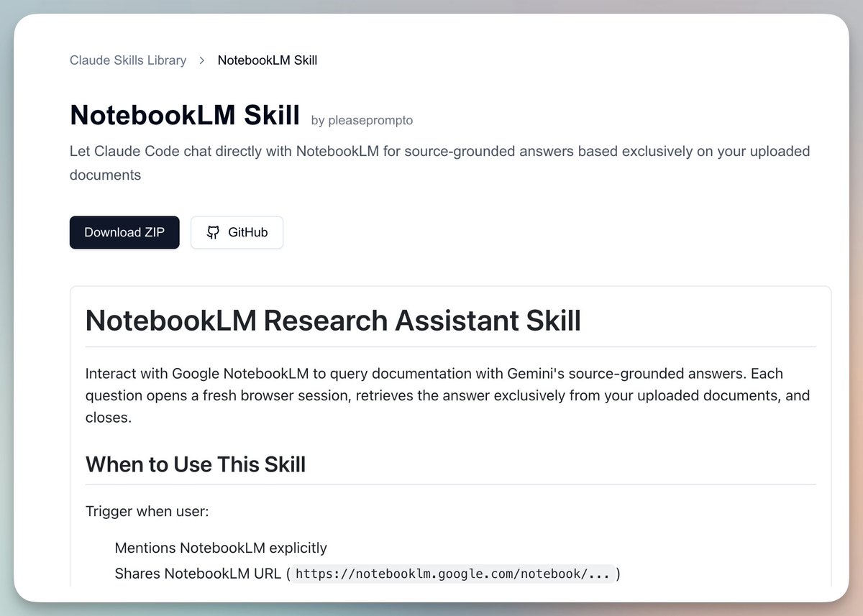Open the GitHub repository button

237,232
